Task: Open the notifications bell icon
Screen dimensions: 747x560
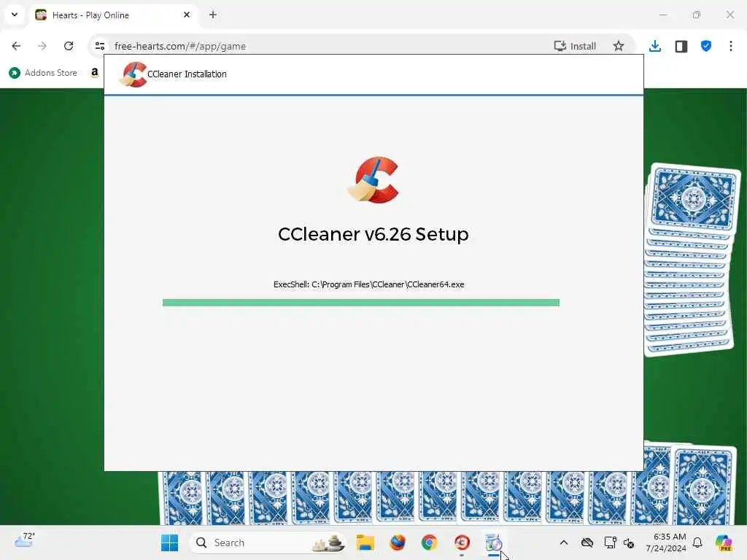Action: 697,542
